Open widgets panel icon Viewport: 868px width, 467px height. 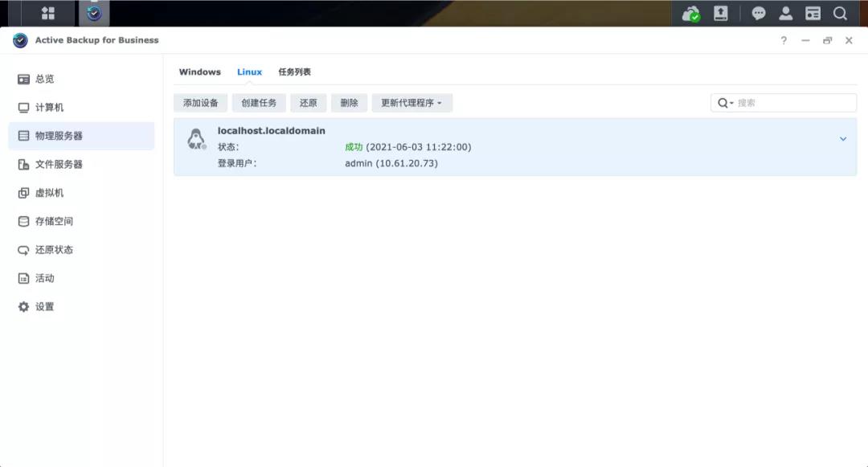(x=813, y=14)
